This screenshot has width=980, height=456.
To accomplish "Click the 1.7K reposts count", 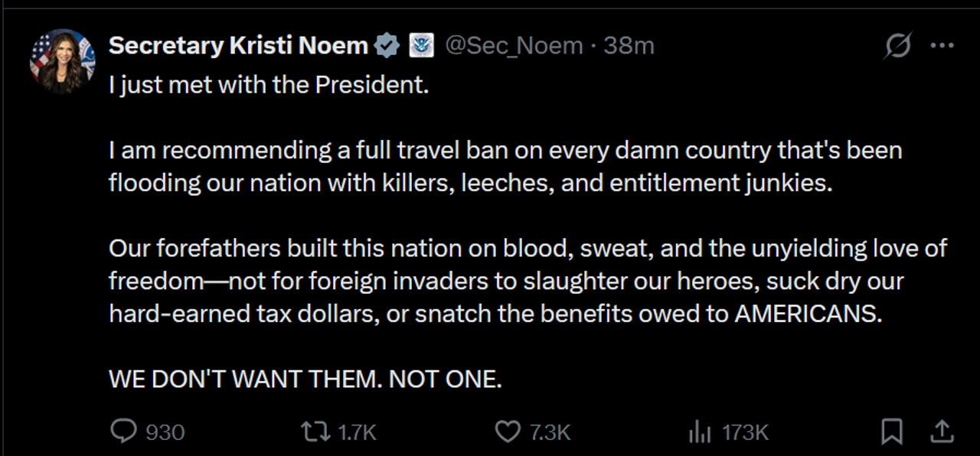I will point(358,432).
